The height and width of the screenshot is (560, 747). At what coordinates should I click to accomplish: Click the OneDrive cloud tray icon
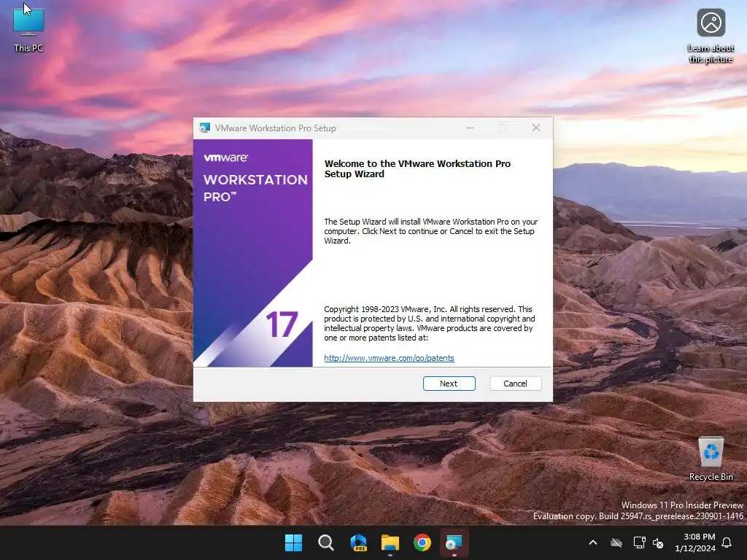pyautogui.click(x=616, y=542)
